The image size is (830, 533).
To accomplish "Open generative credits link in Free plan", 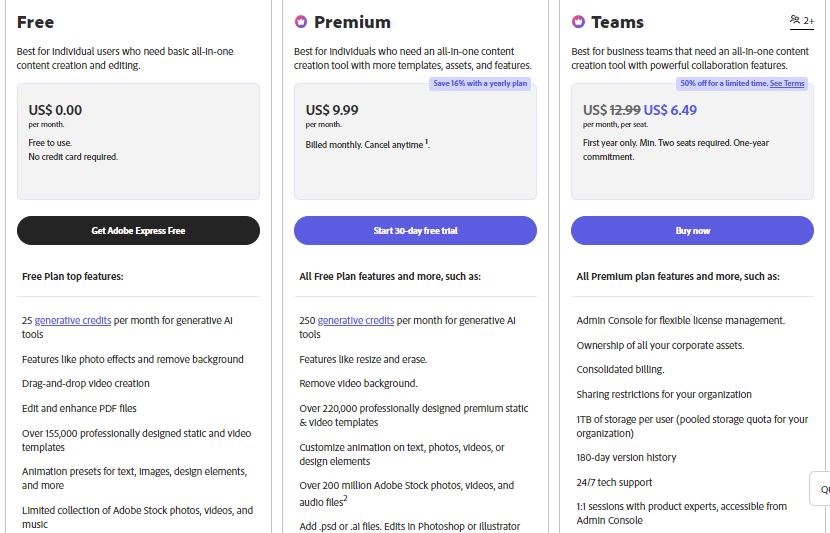I will click(x=73, y=321).
